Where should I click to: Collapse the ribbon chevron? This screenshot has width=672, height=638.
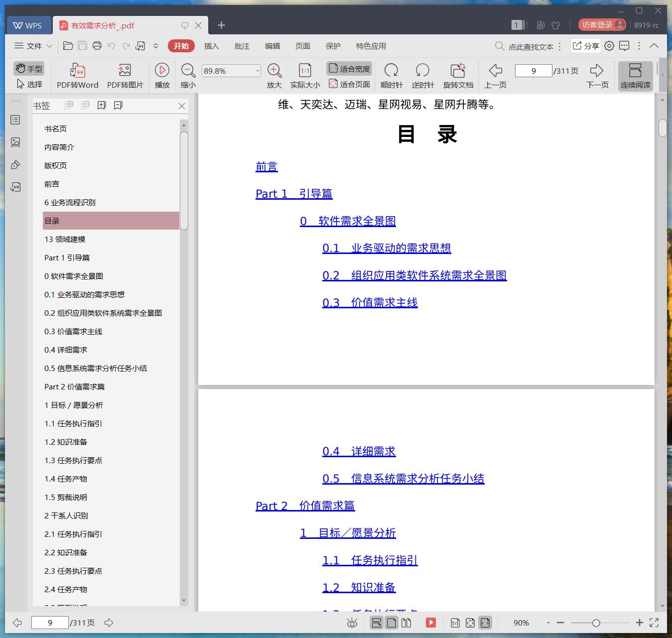click(654, 46)
